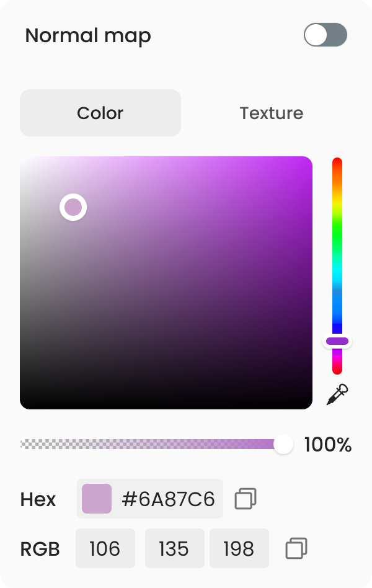
Task: Click the red top of hue bar
Action: 337,163
